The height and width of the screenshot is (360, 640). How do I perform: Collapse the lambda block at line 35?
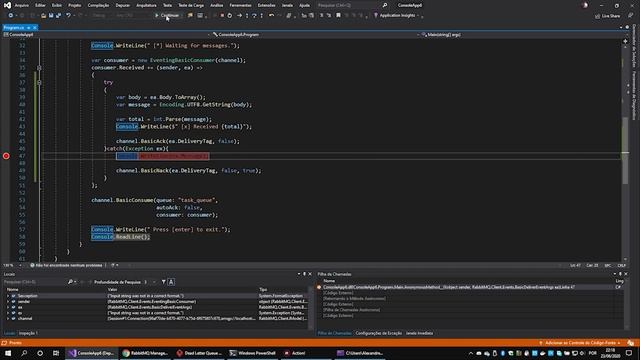39,68
